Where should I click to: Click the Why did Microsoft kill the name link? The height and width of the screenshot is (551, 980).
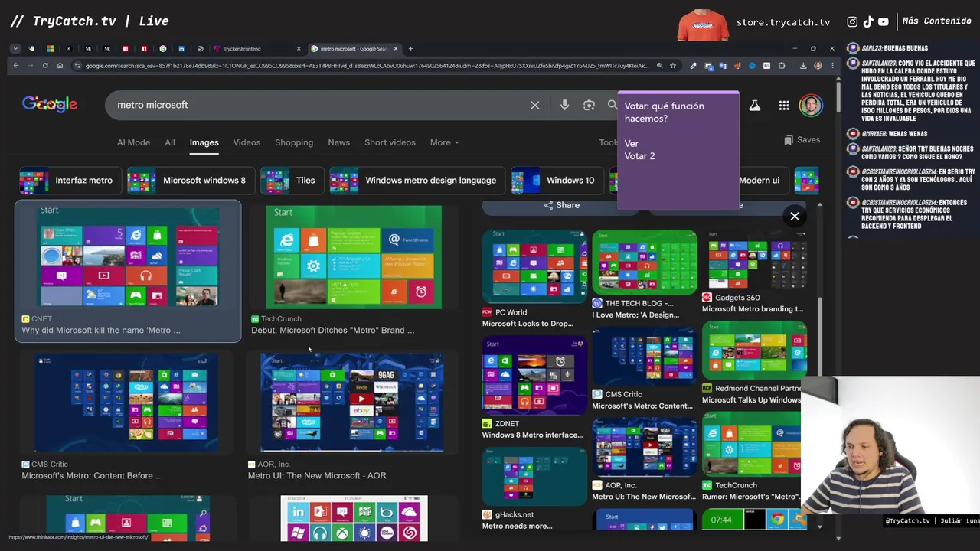pyautogui.click(x=101, y=331)
